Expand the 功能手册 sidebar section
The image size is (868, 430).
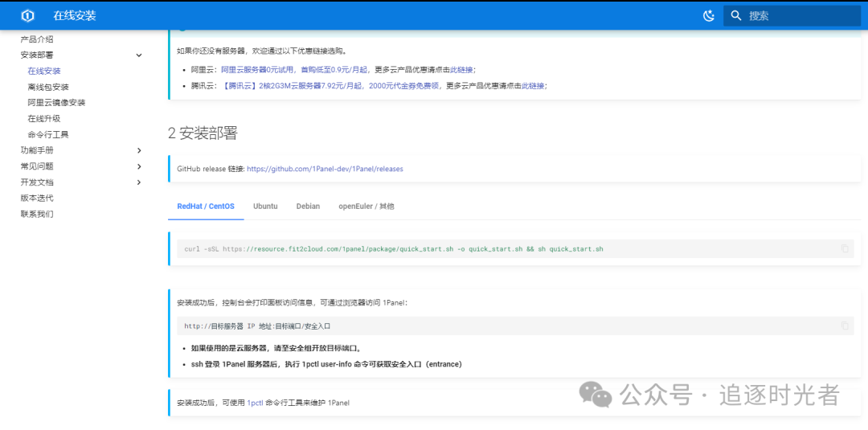pos(139,150)
